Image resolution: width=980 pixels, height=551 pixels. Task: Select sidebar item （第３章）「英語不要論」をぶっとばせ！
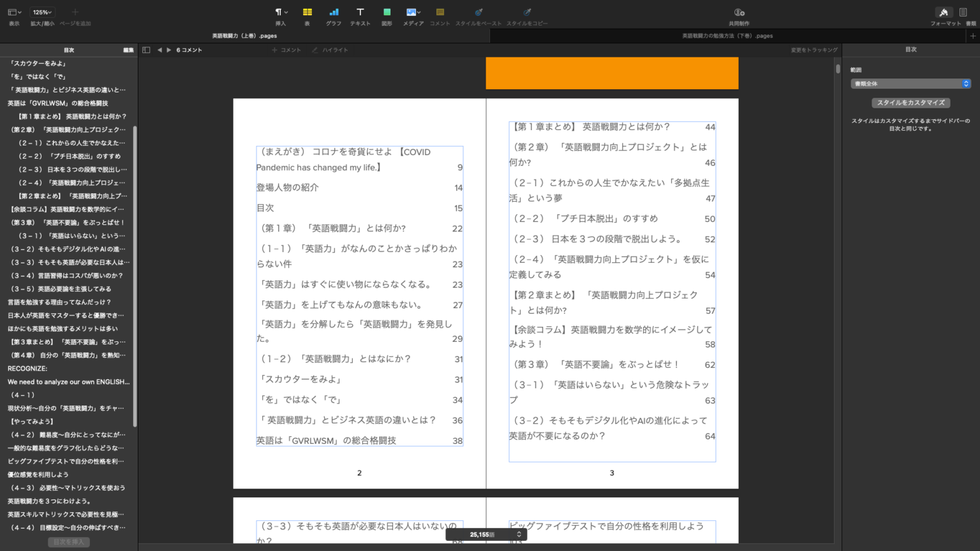(x=67, y=223)
